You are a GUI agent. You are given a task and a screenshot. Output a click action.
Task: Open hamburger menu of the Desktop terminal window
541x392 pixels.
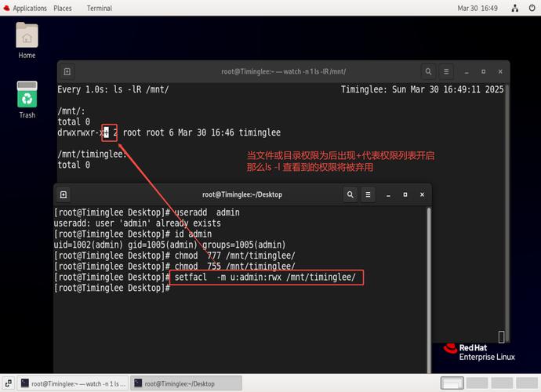[369, 194]
